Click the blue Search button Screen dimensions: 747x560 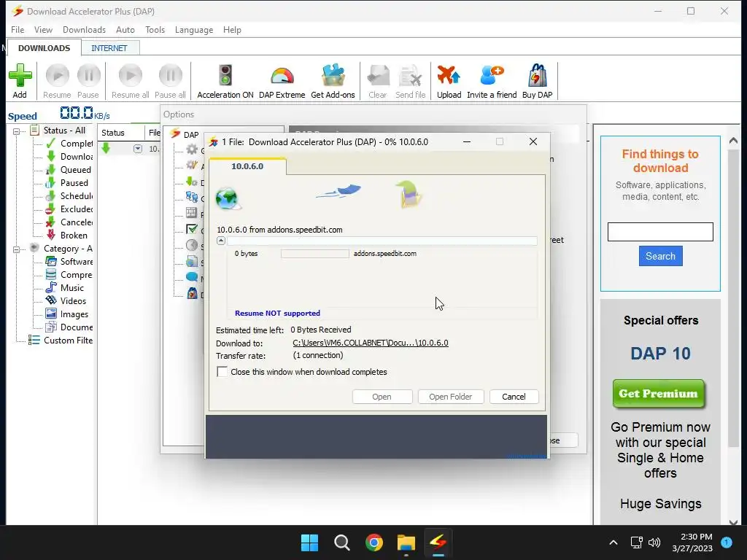point(660,256)
